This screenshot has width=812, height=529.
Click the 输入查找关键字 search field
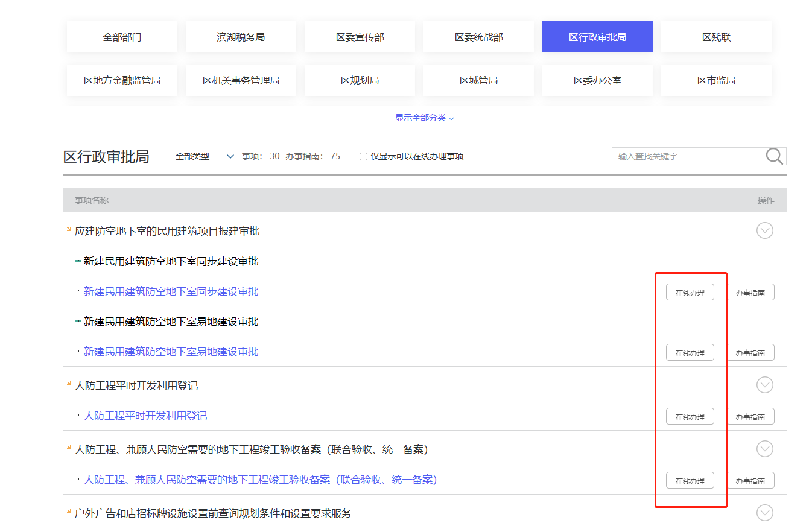click(688, 156)
